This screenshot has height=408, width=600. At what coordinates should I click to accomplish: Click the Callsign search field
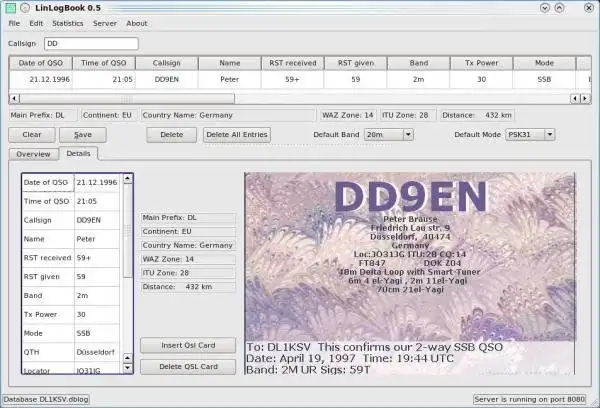coord(91,44)
